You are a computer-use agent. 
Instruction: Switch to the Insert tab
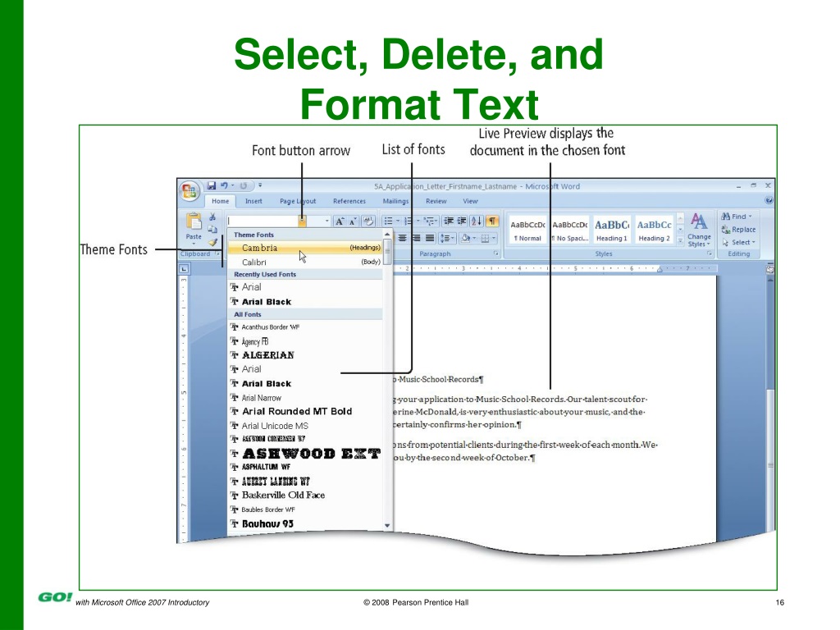[x=253, y=201]
